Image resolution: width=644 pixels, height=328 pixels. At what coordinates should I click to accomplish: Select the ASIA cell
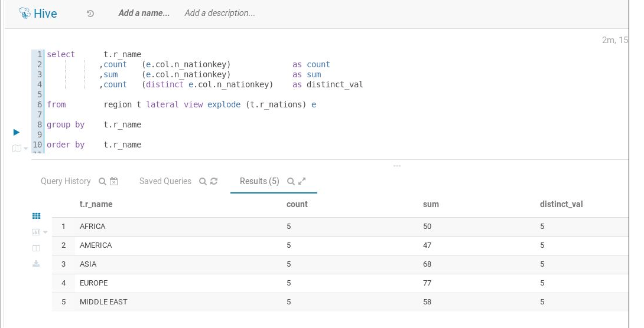(88, 264)
